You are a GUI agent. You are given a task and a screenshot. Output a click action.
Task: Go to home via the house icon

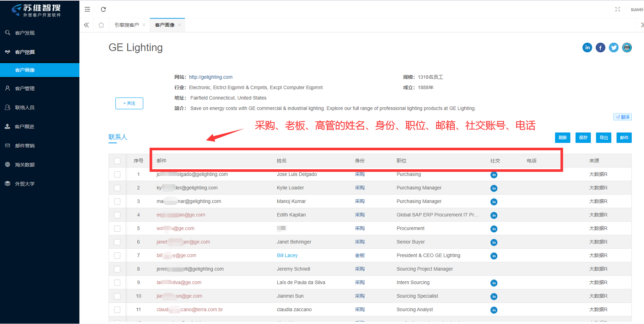click(101, 25)
